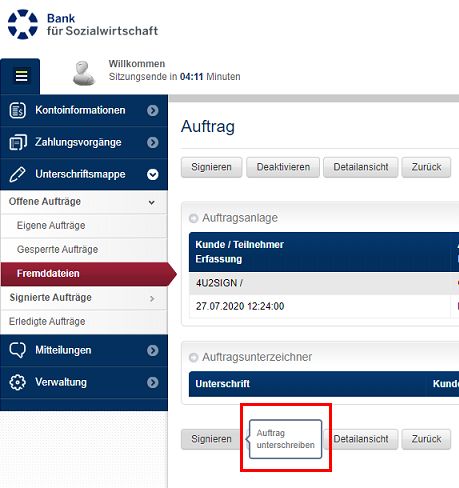Image resolution: width=459 pixels, height=488 pixels.
Task: Expand Kontoinformationen with its arrow
Action: pos(153,110)
